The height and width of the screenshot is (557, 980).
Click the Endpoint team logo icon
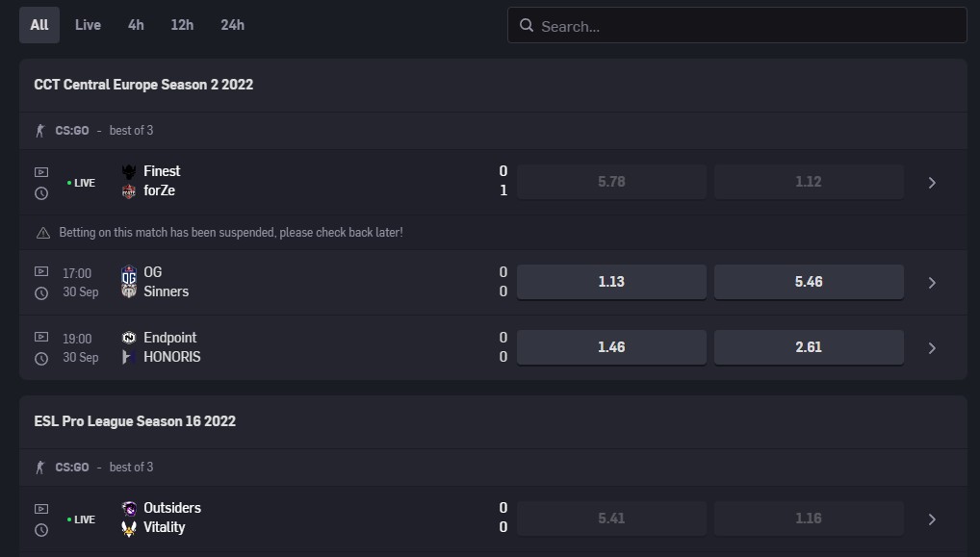tap(129, 338)
